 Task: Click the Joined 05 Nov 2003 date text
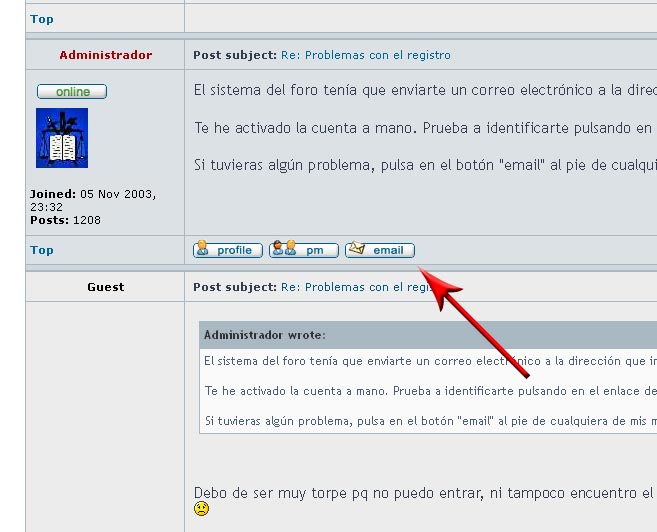pos(92,200)
